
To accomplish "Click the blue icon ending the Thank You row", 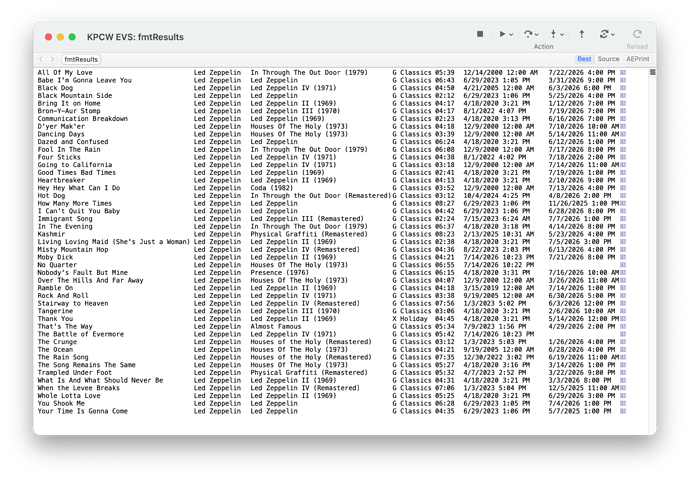I will point(623,319).
